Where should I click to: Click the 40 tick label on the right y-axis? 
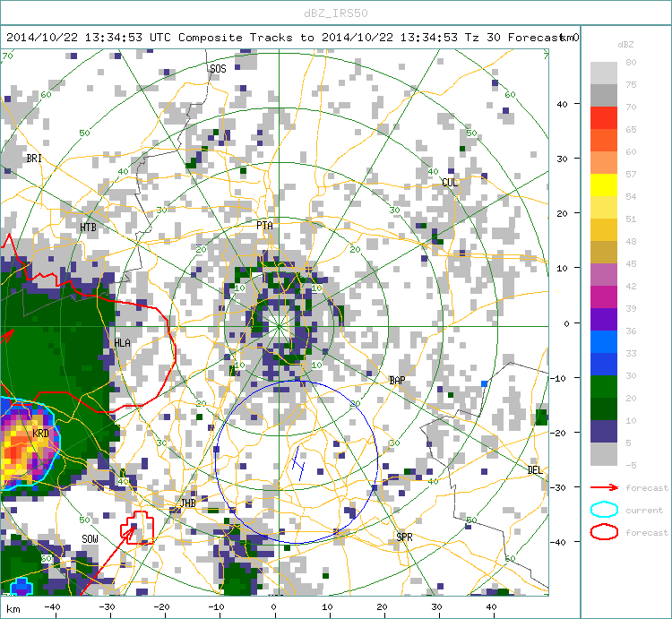(x=562, y=104)
